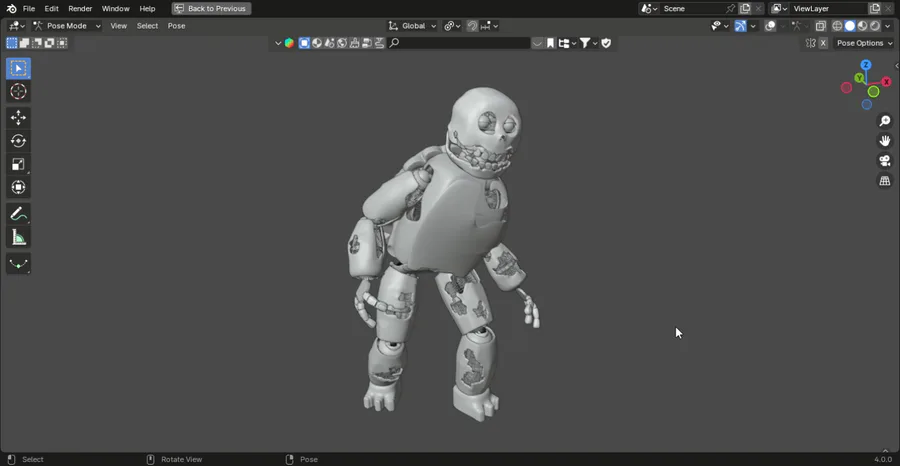Toggle snapping magnet button

point(472,26)
